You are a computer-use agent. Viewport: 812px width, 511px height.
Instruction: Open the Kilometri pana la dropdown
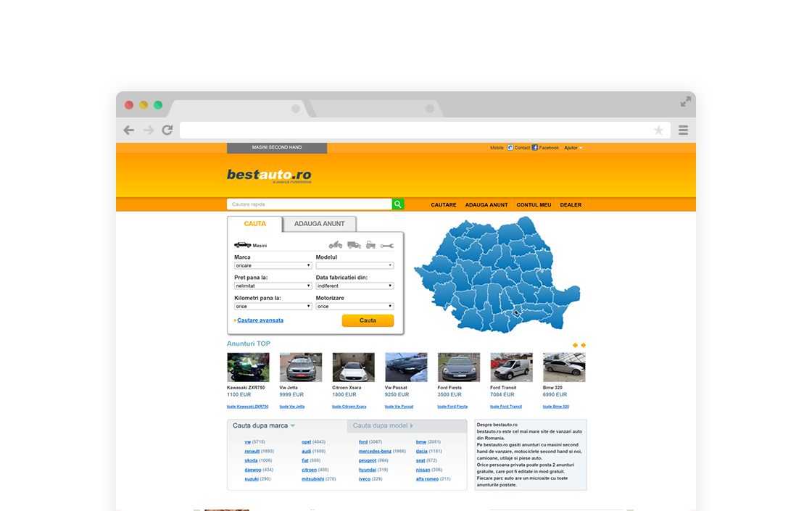[x=273, y=307]
